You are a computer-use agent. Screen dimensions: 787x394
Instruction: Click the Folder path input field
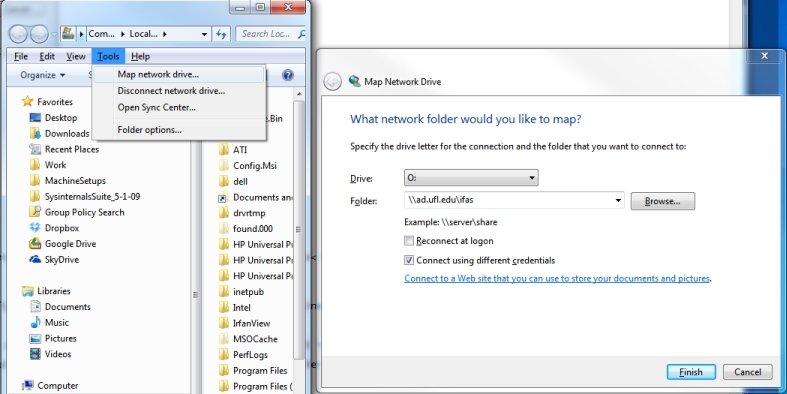tap(508, 200)
